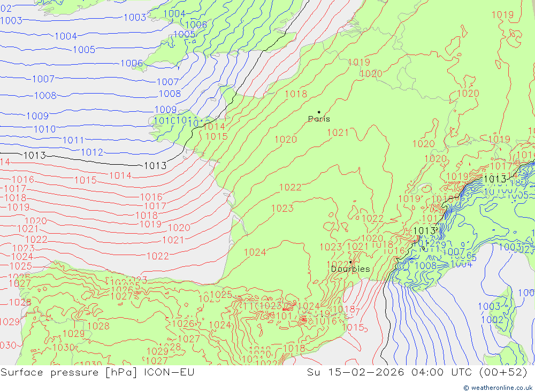
Task: Click the '04:00 UTC' time text
Action: [442, 372]
